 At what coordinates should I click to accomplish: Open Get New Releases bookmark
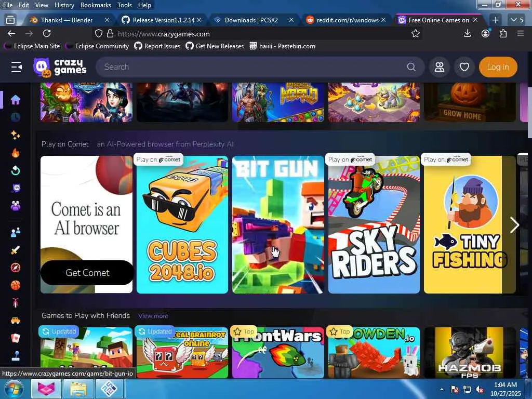pos(215,46)
